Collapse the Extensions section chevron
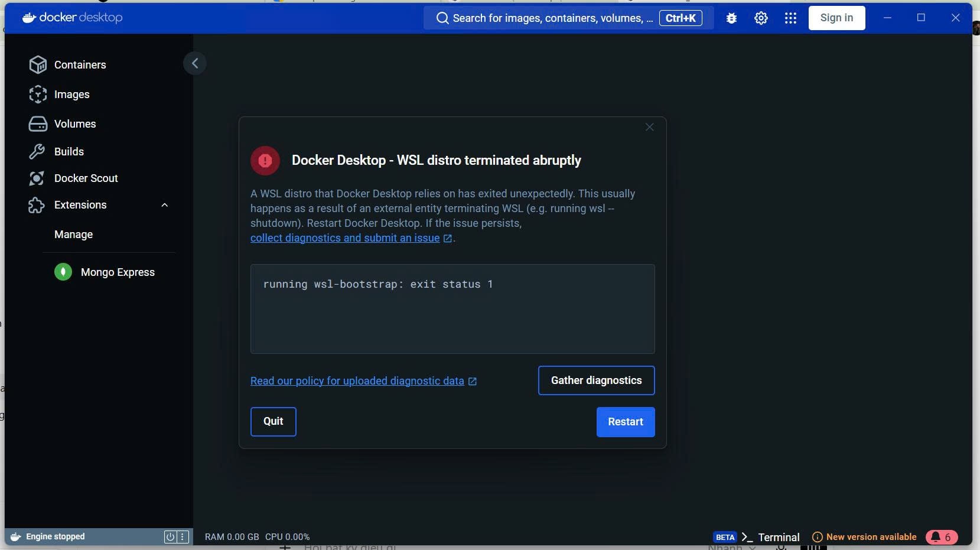The width and height of the screenshot is (980, 550). tap(165, 205)
